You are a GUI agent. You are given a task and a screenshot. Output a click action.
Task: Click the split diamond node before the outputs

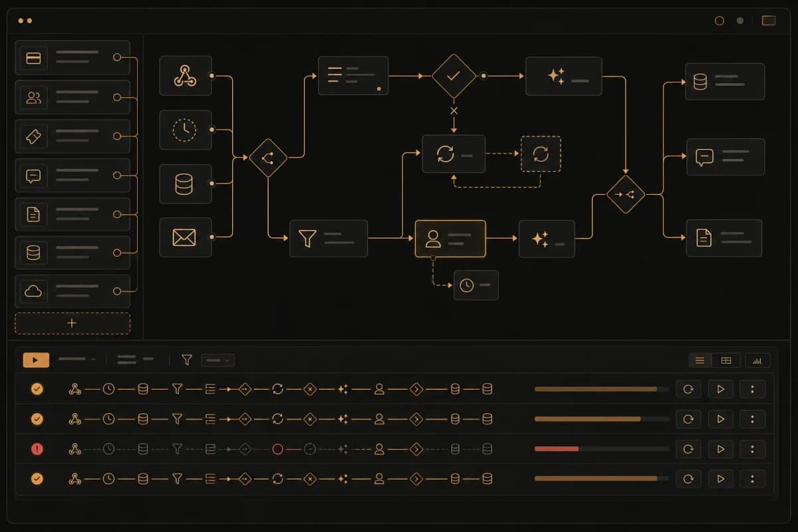[626, 194]
